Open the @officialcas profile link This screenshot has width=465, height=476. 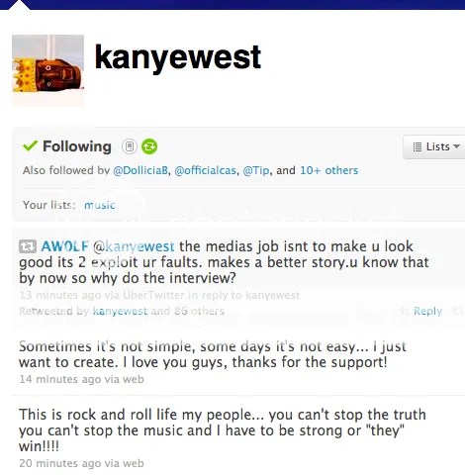click(x=205, y=170)
